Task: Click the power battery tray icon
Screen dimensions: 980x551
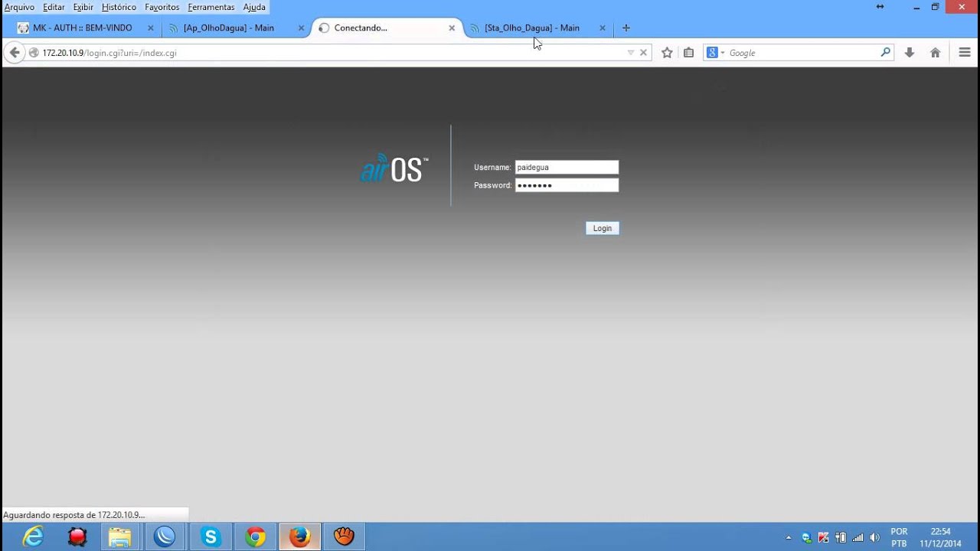Action: tap(841, 537)
